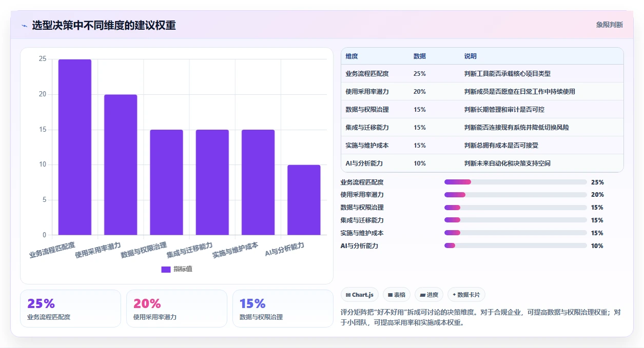Click the 业务流程匹配度 progress bar
The image size is (644, 348).
516,182
